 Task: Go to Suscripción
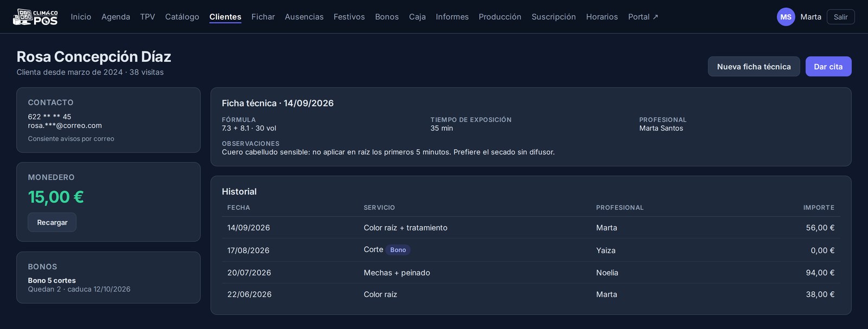tap(553, 17)
